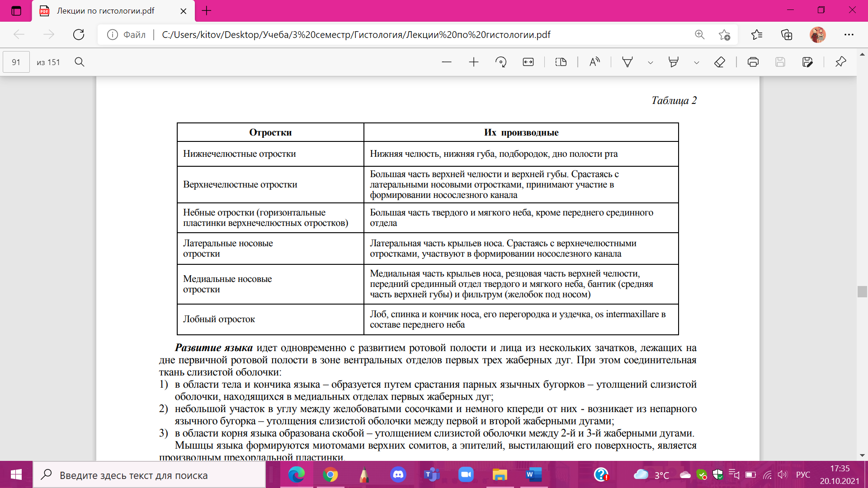868x488 pixels.
Task: Toggle the Draw pen tool
Action: 627,62
